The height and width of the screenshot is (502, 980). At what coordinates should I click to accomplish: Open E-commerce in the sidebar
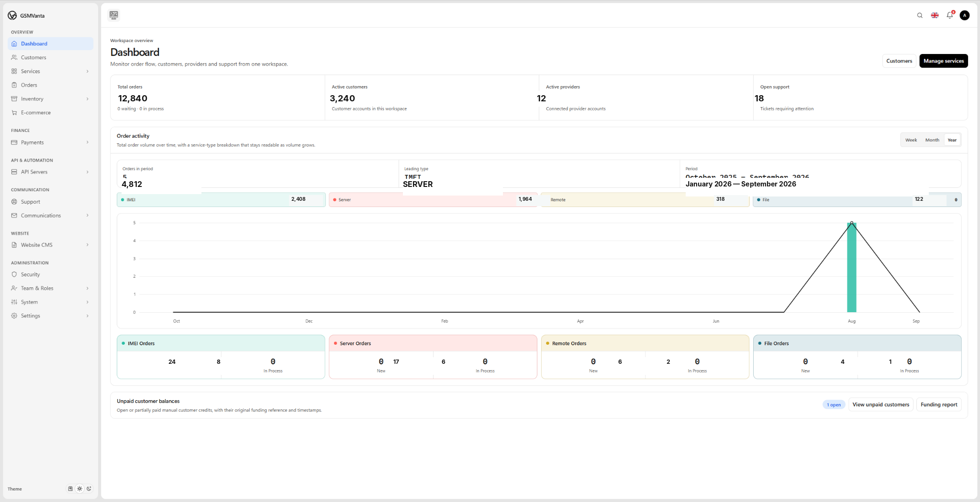click(50, 113)
